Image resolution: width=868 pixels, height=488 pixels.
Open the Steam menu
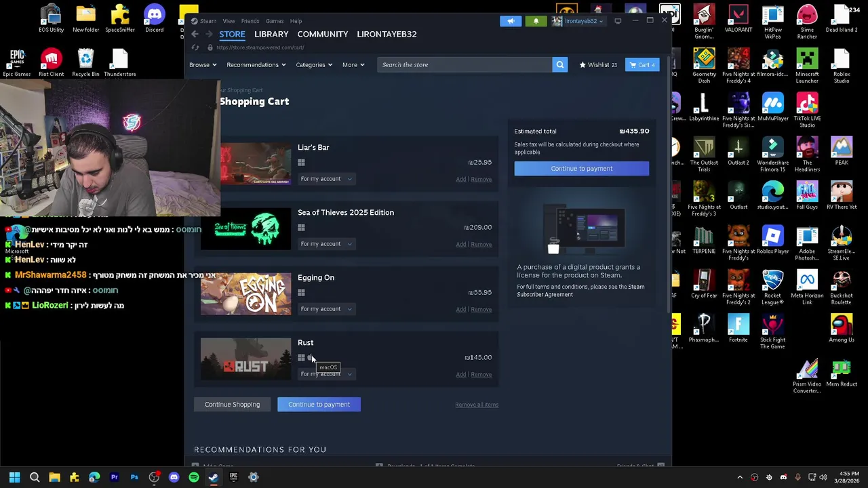click(x=208, y=21)
